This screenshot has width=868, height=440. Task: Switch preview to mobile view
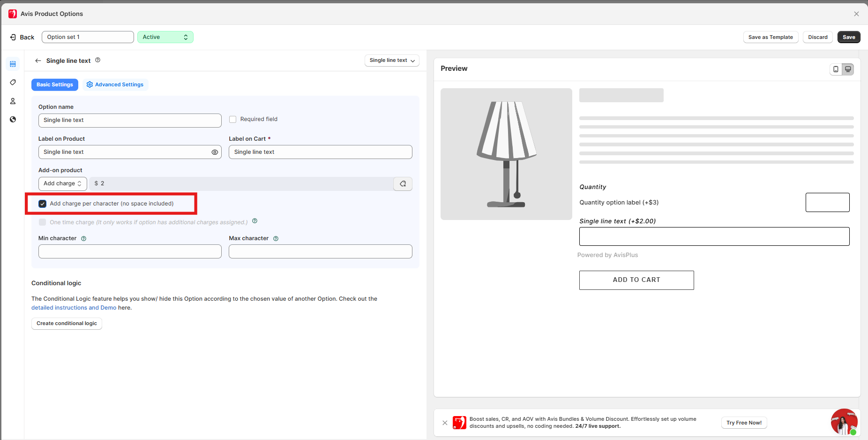[836, 69]
